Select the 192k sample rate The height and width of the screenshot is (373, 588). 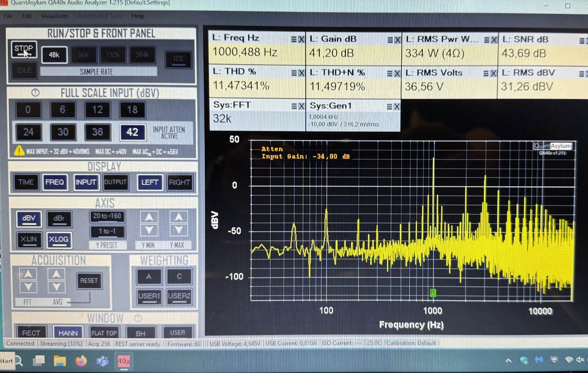click(x=113, y=55)
